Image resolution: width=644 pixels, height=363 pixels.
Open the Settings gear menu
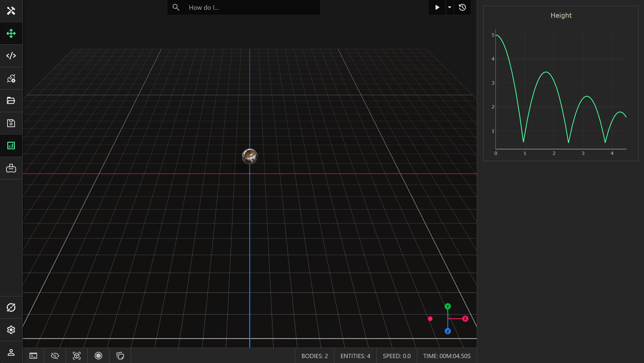pyautogui.click(x=11, y=329)
